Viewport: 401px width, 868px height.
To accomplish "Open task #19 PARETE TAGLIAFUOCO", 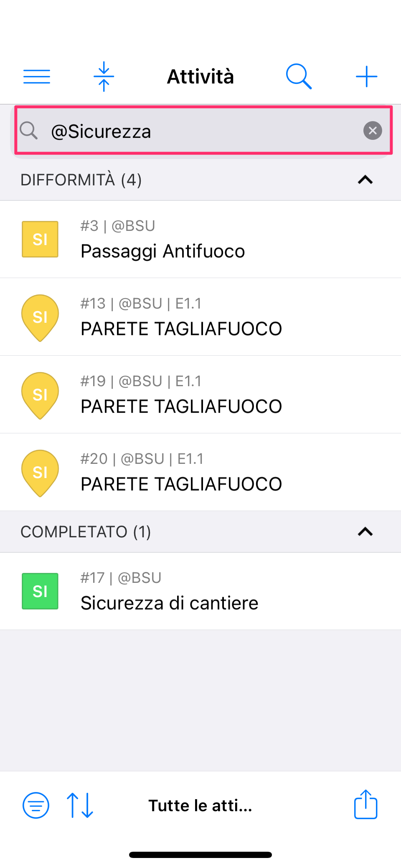I will (200, 395).
